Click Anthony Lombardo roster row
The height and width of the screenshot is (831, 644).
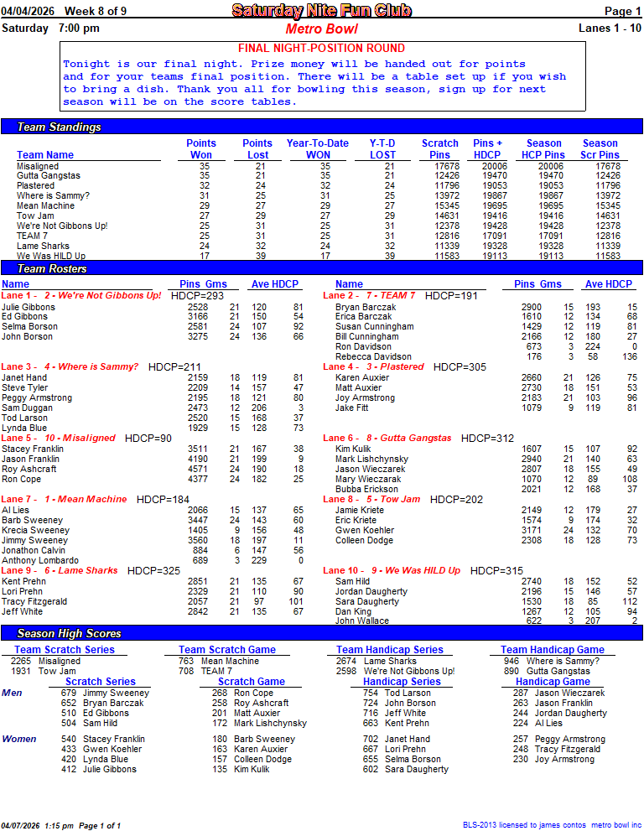[x=153, y=560]
